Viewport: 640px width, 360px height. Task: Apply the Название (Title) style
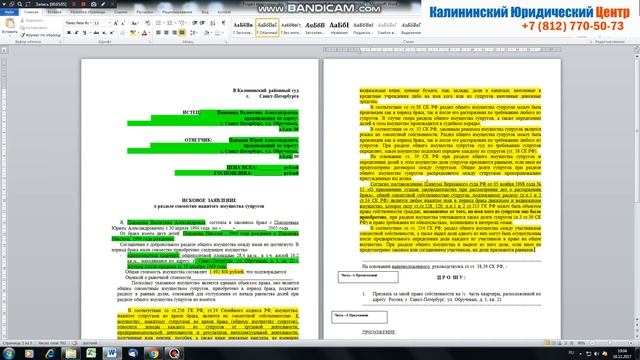coord(339,28)
